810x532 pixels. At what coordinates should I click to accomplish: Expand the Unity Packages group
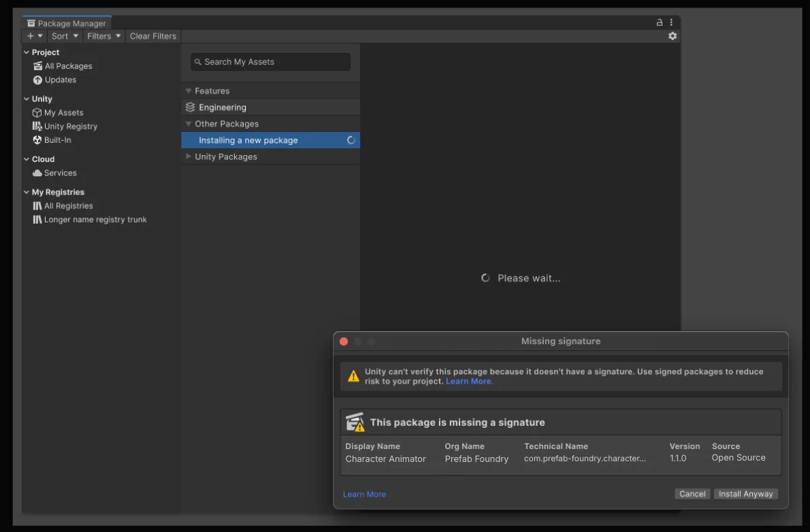(189, 156)
